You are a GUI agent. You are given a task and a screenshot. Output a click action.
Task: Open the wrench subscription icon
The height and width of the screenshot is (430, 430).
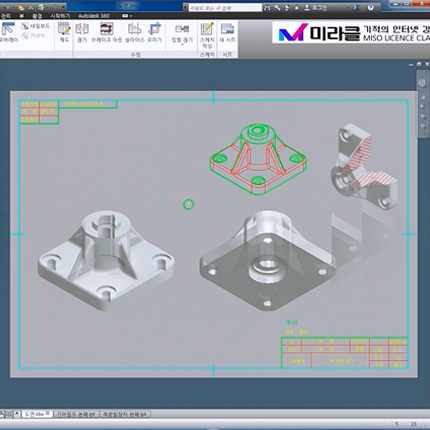(277, 7)
